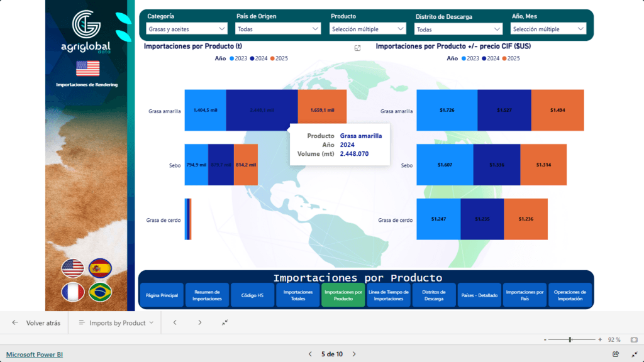The image size is (644, 362).
Task: Switch language with the Spain flag icon
Action: (100, 268)
